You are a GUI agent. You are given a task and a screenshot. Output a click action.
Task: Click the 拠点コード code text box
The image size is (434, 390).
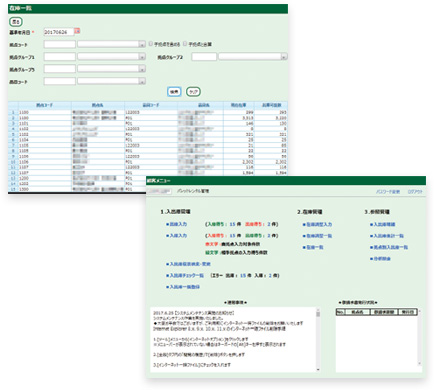pos(60,44)
